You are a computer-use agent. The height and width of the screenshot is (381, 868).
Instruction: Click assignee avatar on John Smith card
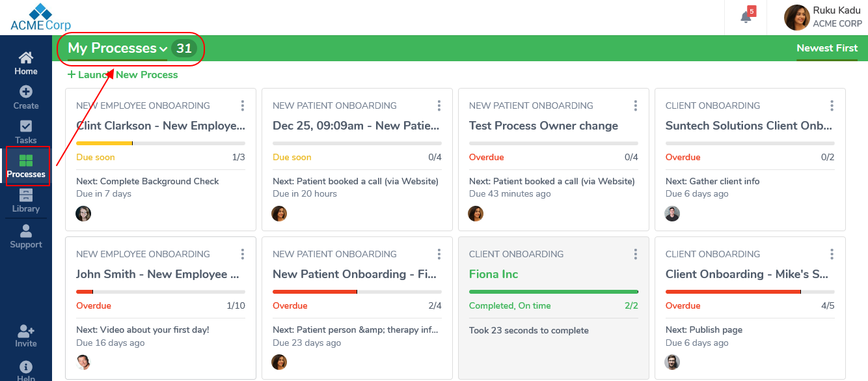coord(83,362)
